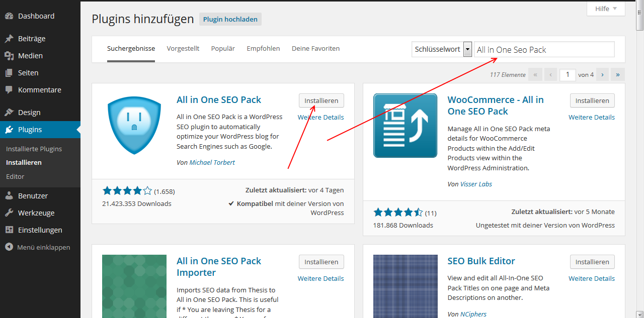The image size is (644, 318).
Task: Open the Benutzer menu
Action: 40,196
